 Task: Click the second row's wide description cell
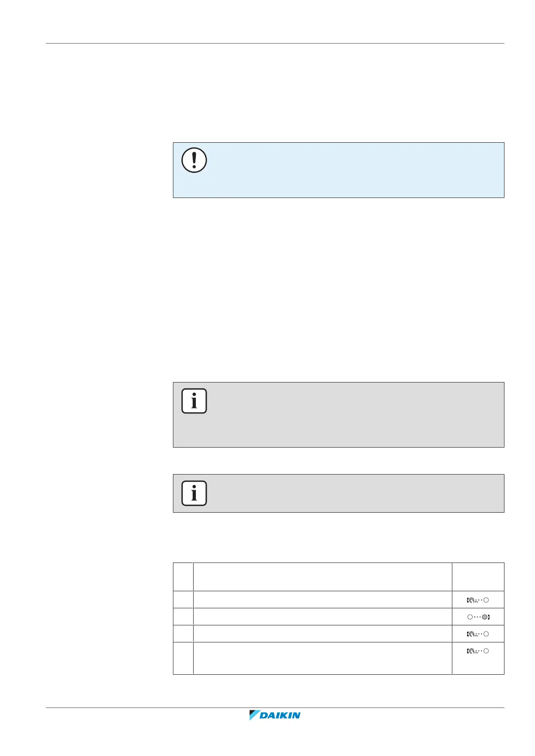323,617
